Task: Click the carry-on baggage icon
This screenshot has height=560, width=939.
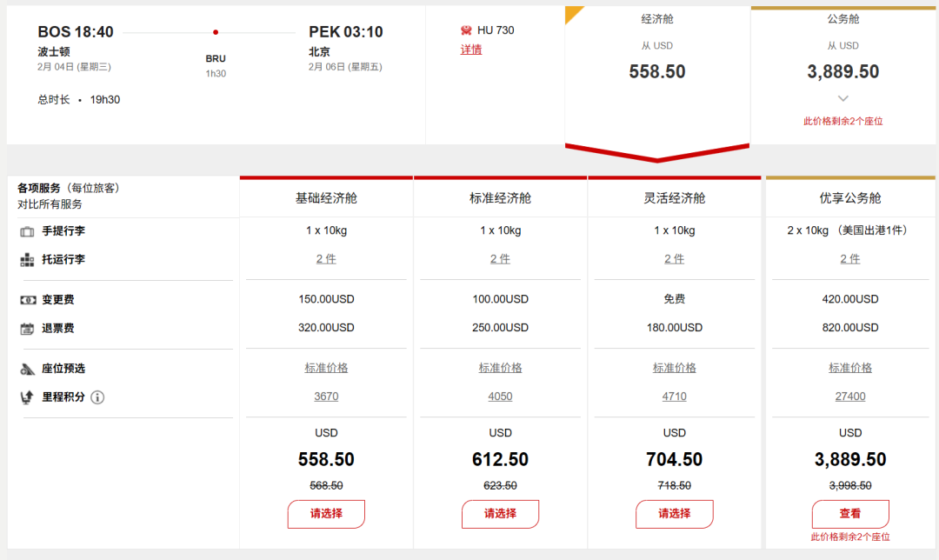Action: pos(27,231)
